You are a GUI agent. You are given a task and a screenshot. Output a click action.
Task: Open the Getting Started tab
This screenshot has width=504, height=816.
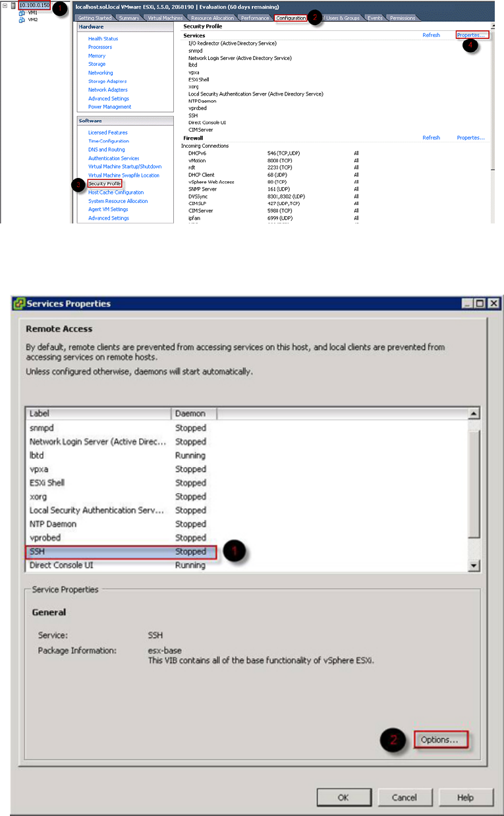(x=95, y=18)
